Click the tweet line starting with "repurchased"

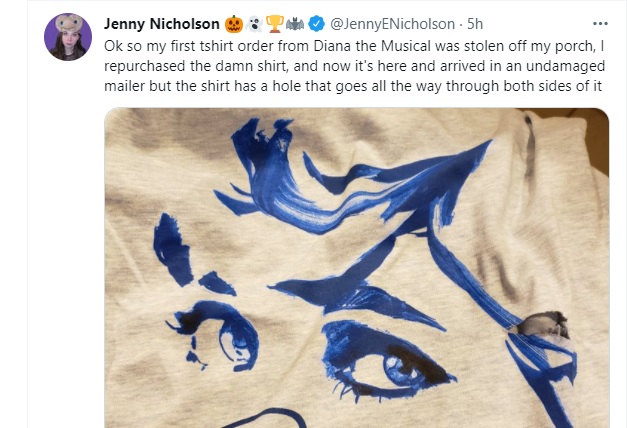[354, 66]
